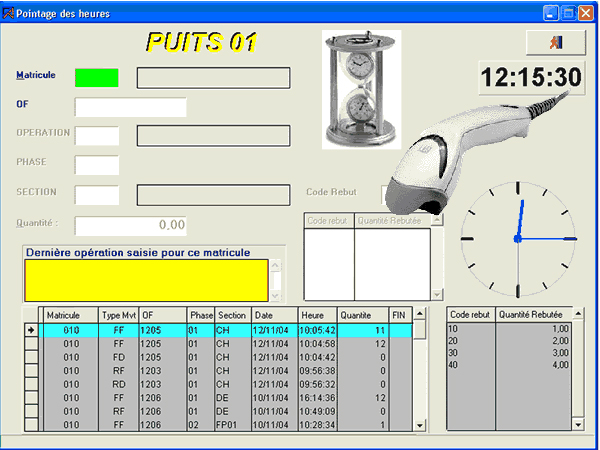The image size is (600, 450).
Task: Click the yellow last-operation text area
Action: 145,280
